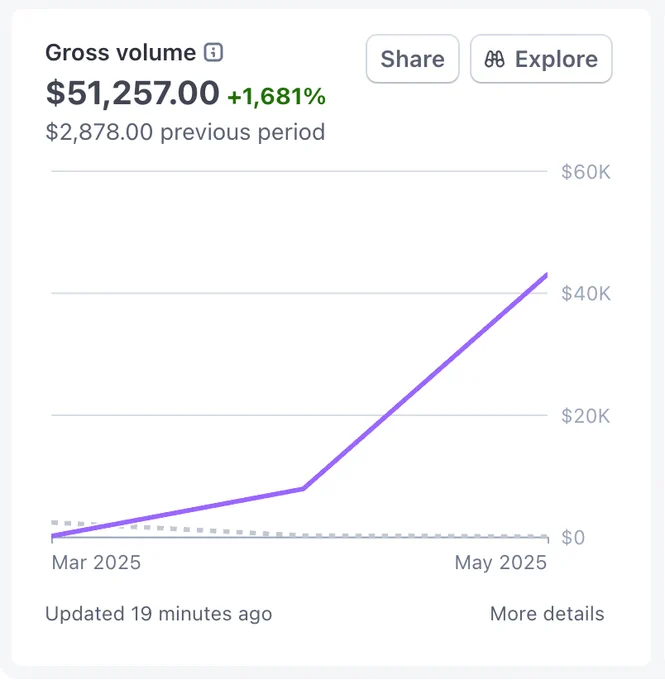Image resolution: width=665 pixels, height=680 pixels.
Task: Click the purple line's left start point
Action: point(52,536)
